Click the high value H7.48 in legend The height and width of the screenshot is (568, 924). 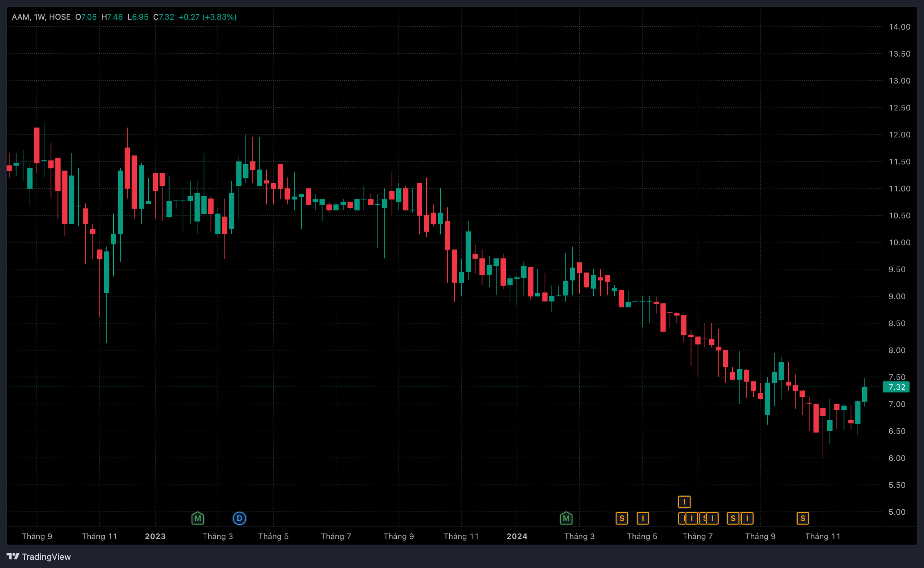(x=112, y=17)
